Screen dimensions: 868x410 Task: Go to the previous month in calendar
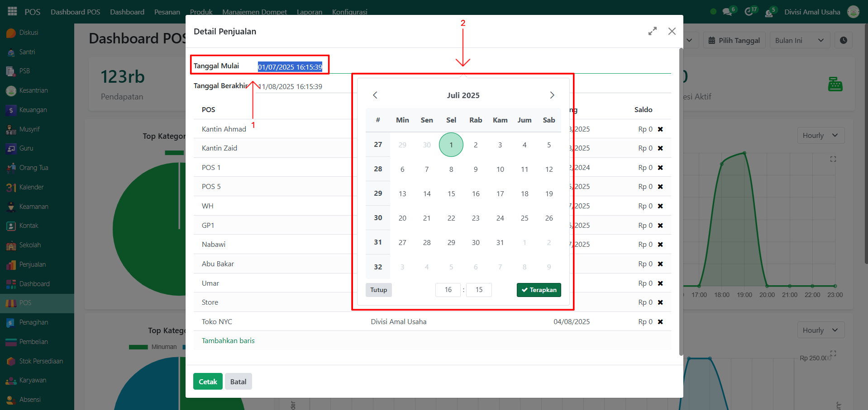[375, 95]
